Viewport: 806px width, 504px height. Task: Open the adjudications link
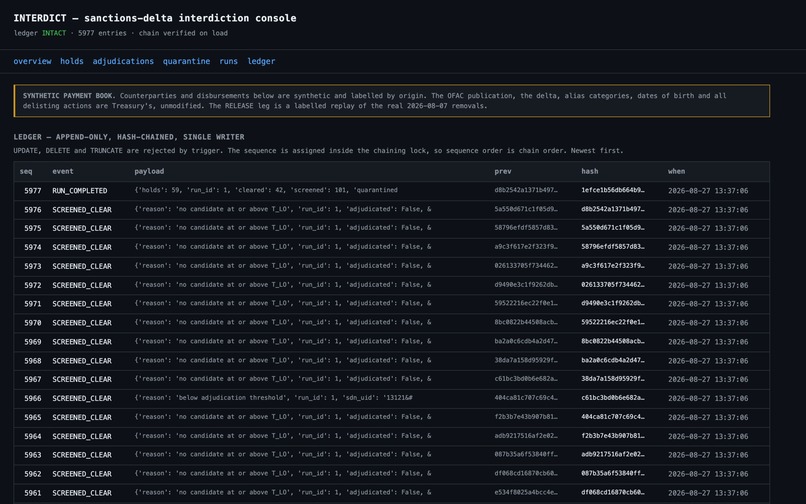click(123, 61)
